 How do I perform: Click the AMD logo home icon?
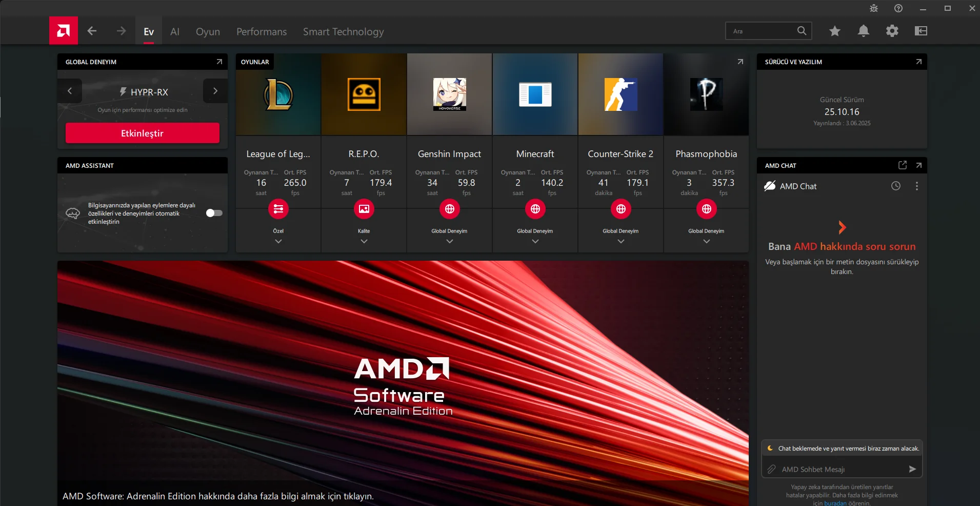click(64, 31)
